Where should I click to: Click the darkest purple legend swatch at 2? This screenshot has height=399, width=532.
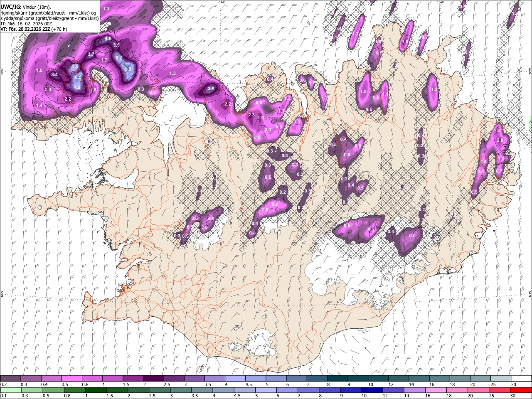pyautogui.click(x=153, y=378)
